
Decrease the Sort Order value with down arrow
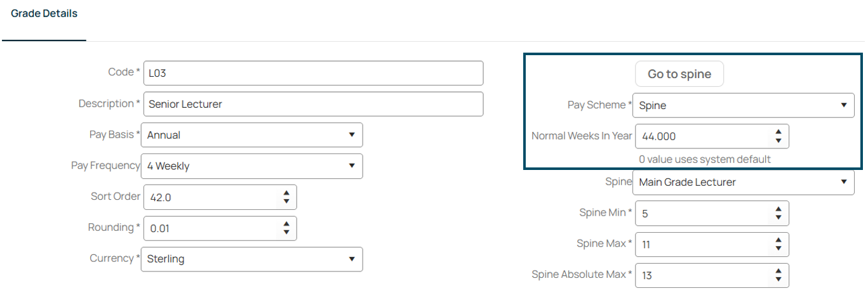(x=286, y=202)
